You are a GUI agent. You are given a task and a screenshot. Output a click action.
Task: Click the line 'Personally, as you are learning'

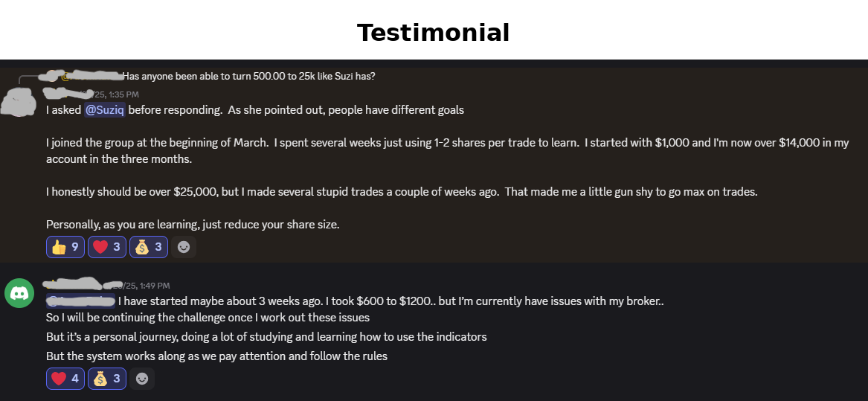[x=193, y=224]
